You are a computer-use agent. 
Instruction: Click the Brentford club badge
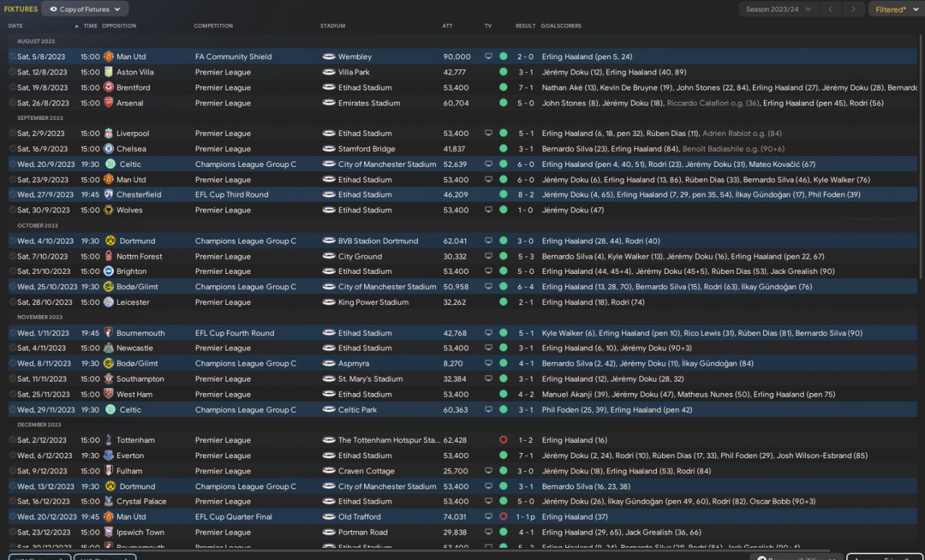[x=108, y=87]
